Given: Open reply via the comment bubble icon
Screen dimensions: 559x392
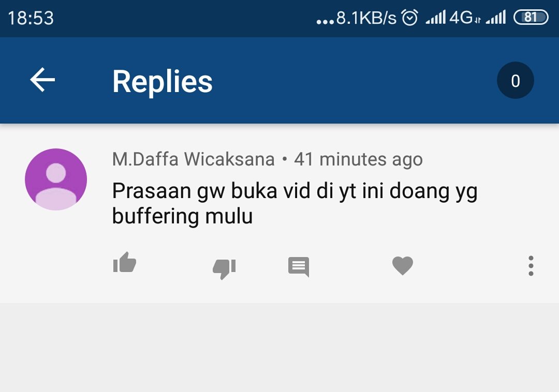Looking at the screenshot, I should [x=299, y=267].
